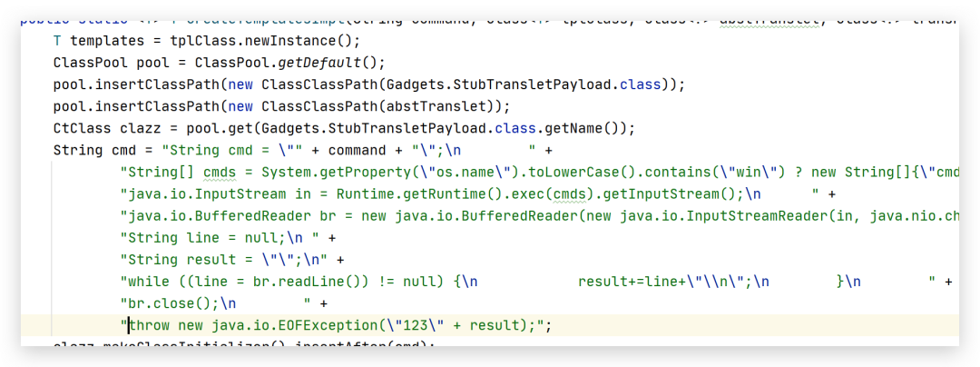Click the 'br.close();' string line

224,303
